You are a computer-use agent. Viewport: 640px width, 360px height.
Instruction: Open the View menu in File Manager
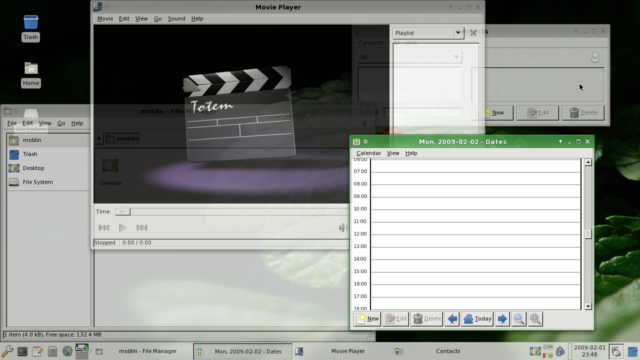(45, 123)
